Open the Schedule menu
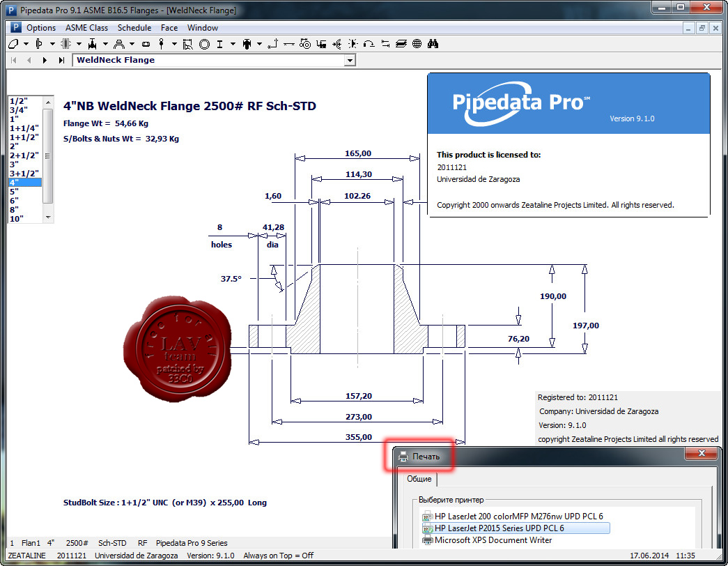Image resolution: width=728 pixels, height=566 pixels. [x=134, y=28]
